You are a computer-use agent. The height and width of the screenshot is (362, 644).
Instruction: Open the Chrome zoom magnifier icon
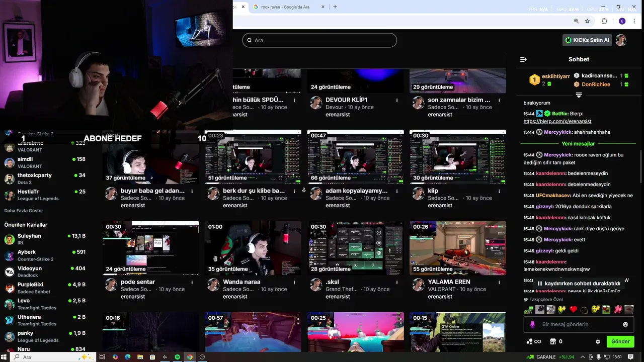click(577, 21)
